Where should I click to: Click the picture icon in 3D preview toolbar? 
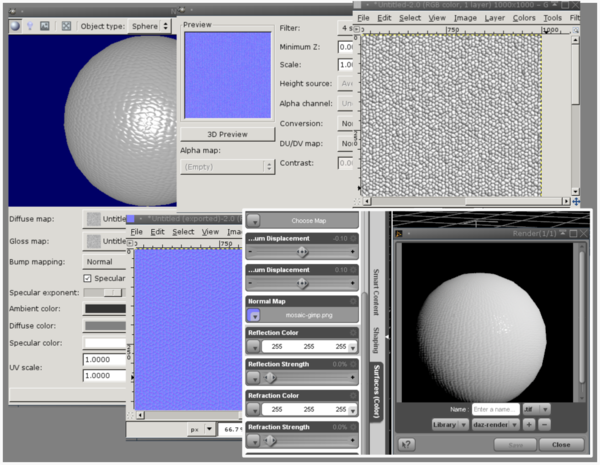click(45, 26)
